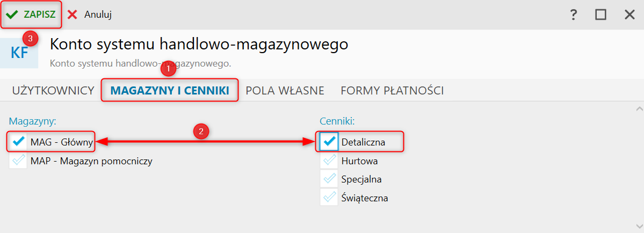The width and height of the screenshot is (644, 233).
Task: Click the KF account logo icon
Action: [x=19, y=53]
